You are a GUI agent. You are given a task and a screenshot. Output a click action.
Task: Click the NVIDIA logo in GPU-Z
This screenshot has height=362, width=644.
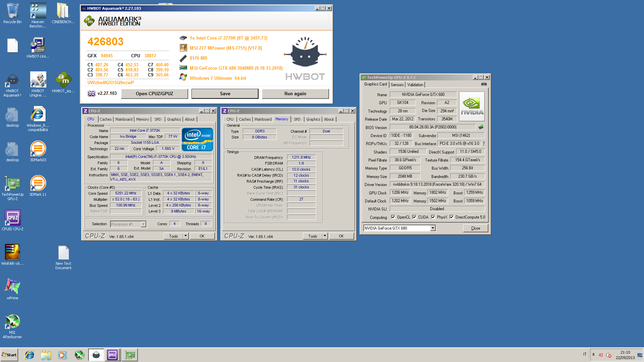(472, 106)
